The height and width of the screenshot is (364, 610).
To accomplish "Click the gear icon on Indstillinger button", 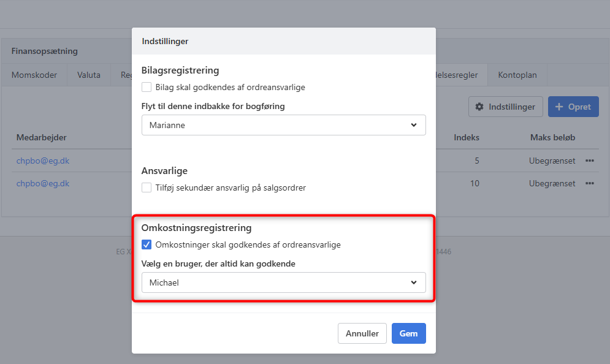I will click(x=479, y=107).
